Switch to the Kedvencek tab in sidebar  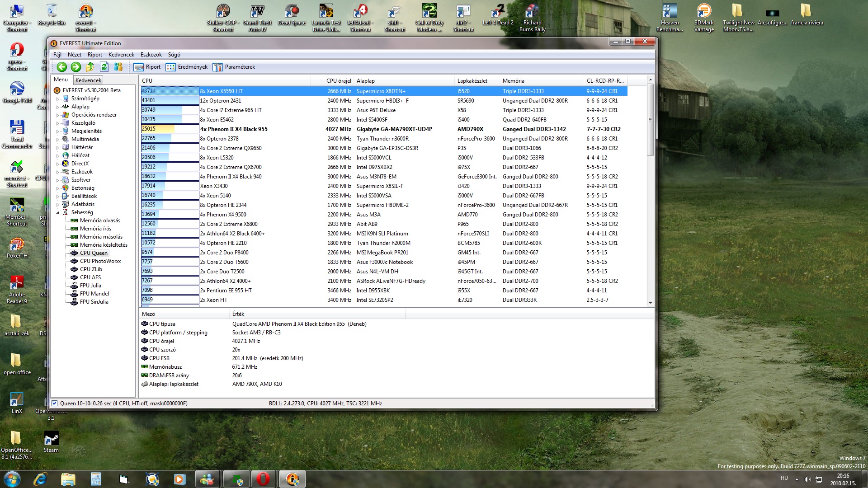point(88,80)
